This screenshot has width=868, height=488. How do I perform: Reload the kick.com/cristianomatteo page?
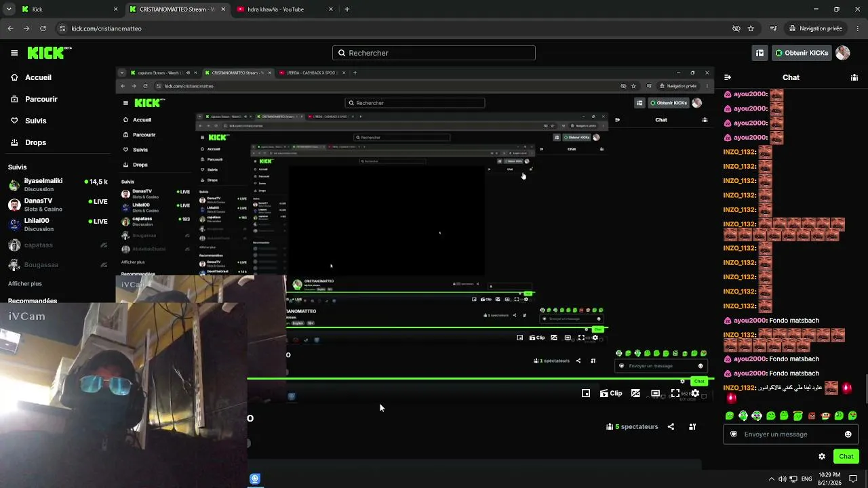[43, 28]
